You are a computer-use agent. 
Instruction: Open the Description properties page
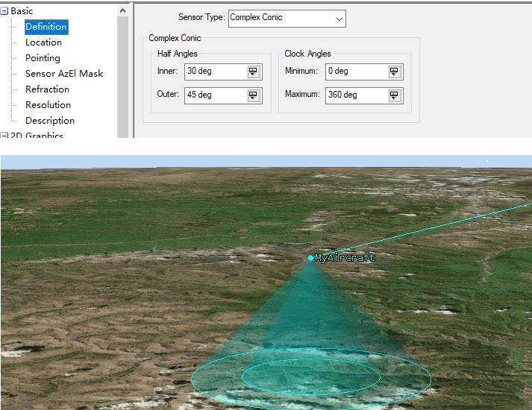click(x=50, y=121)
